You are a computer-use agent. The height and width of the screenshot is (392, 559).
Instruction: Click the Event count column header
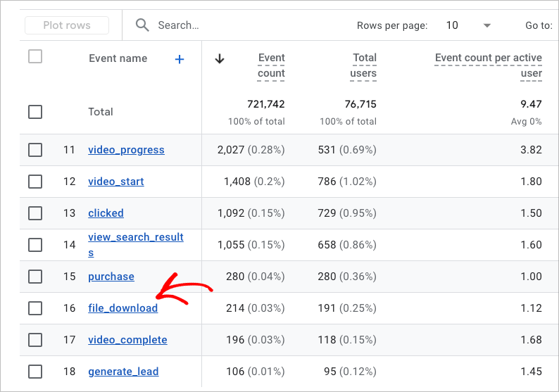pos(271,65)
